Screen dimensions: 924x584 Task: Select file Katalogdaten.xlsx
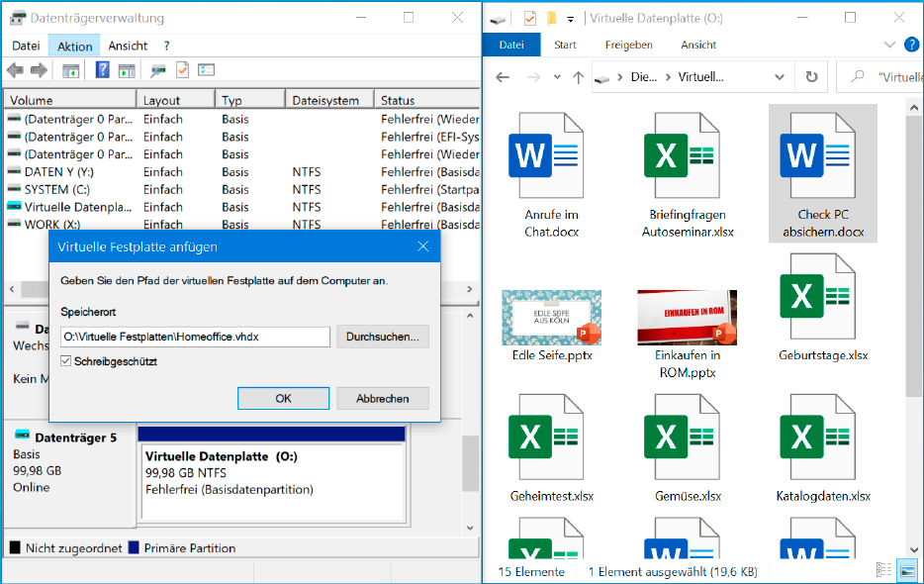coord(823,447)
